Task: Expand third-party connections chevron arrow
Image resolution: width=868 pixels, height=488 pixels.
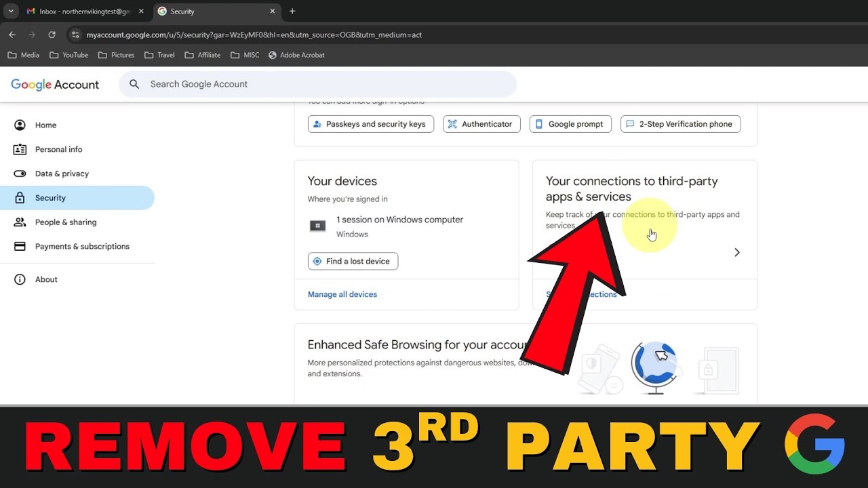Action: coord(737,252)
